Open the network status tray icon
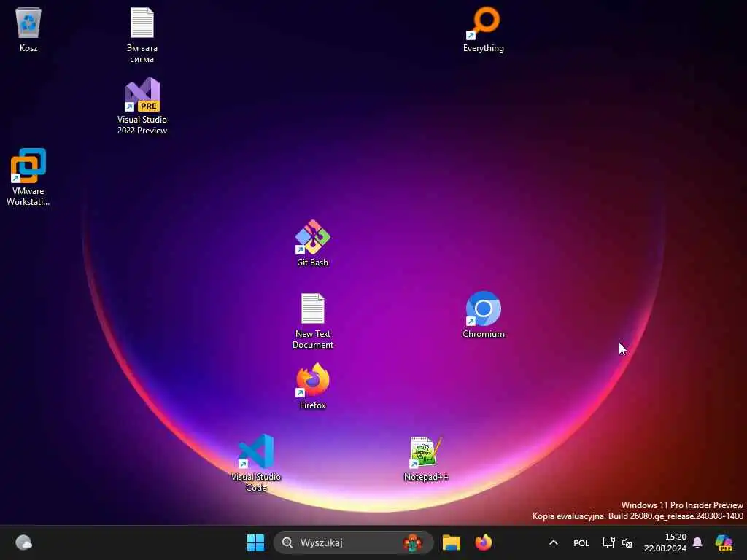Viewport: 747px width, 560px height. (x=608, y=542)
